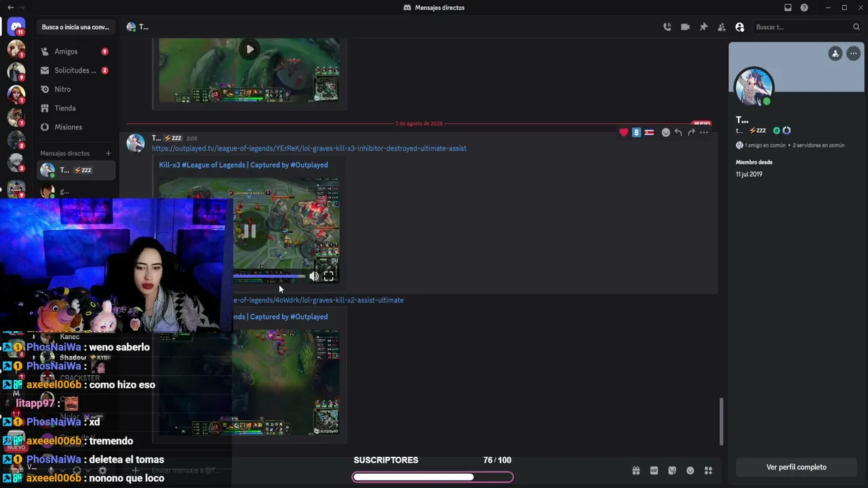Image resolution: width=868 pixels, height=488 pixels.
Task: Open the emoji picker in chat bar
Action: pos(690,470)
